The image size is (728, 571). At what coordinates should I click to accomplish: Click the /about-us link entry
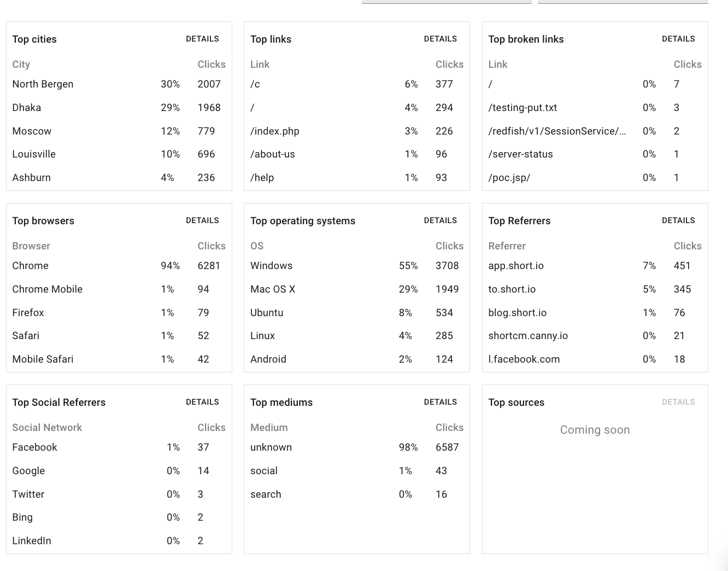pyautogui.click(x=273, y=154)
